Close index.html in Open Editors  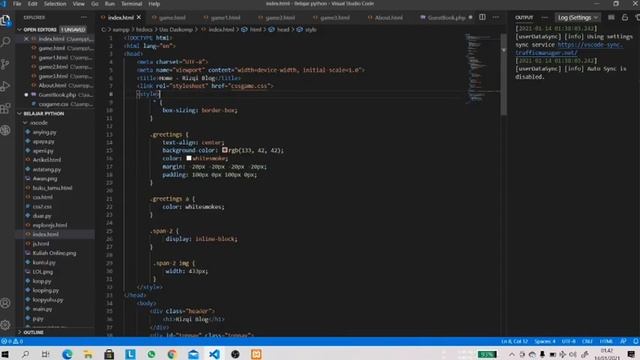point(26,39)
